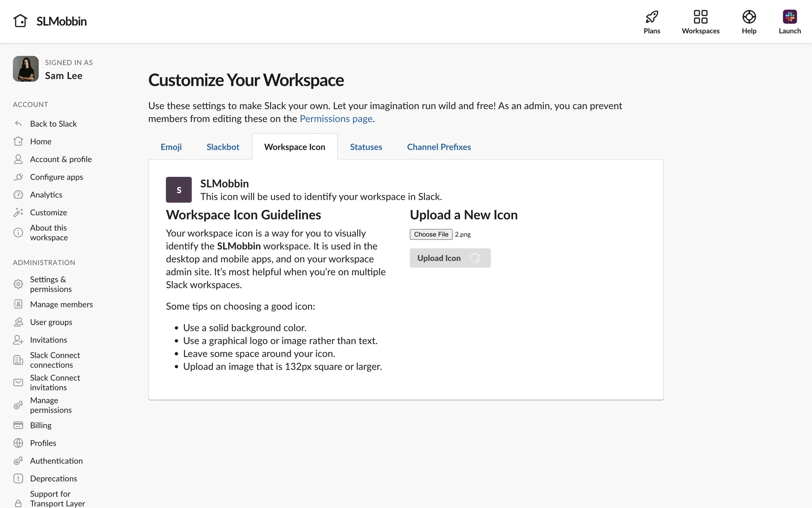Image resolution: width=812 pixels, height=508 pixels.
Task: Click the Plans rocket icon
Action: pos(652,17)
